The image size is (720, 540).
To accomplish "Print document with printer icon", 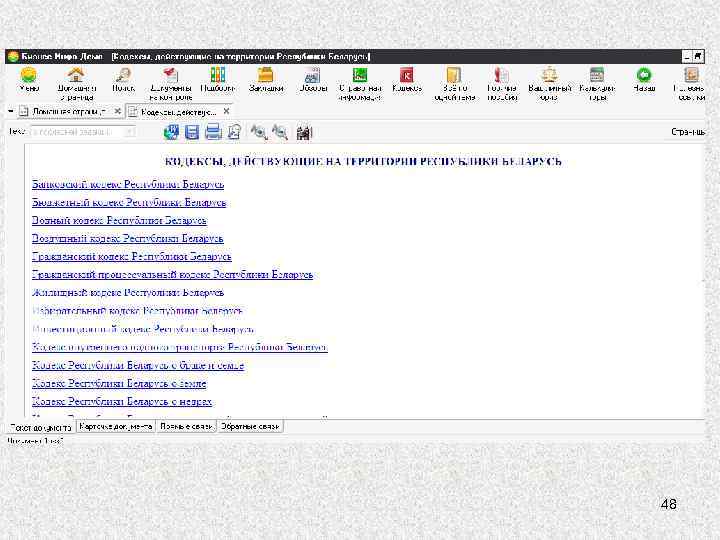I will coord(213,132).
